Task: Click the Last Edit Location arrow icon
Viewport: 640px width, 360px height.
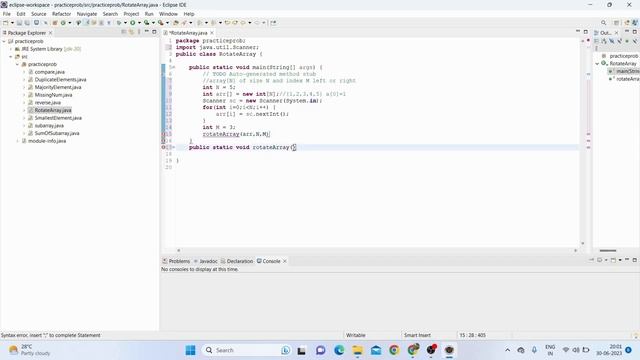Action: 227,22
